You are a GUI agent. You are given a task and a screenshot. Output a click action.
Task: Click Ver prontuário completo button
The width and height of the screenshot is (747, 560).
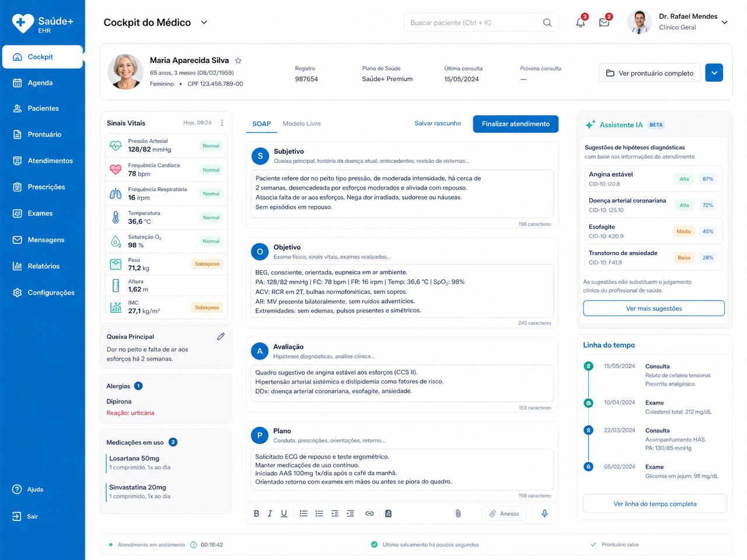pos(650,73)
